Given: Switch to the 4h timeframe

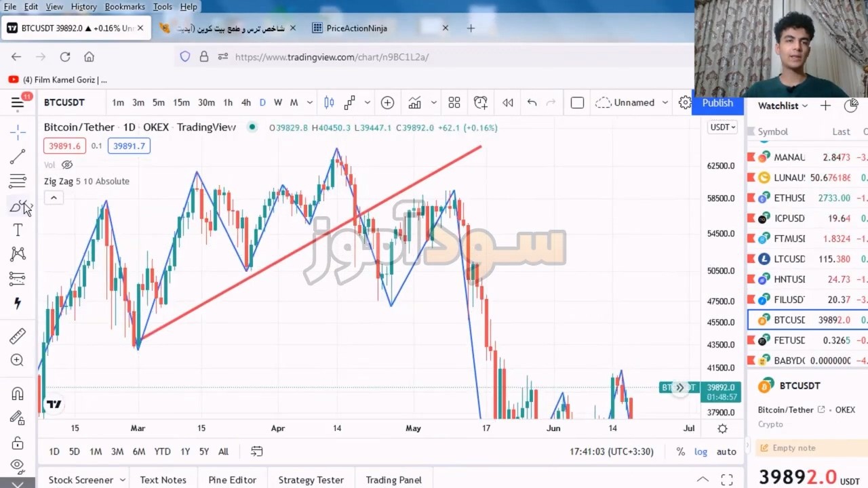Looking at the screenshot, I should coord(246,103).
